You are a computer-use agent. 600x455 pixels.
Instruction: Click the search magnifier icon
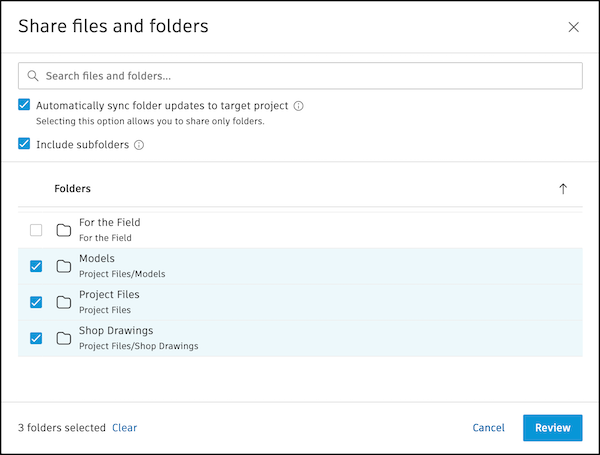(x=33, y=76)
